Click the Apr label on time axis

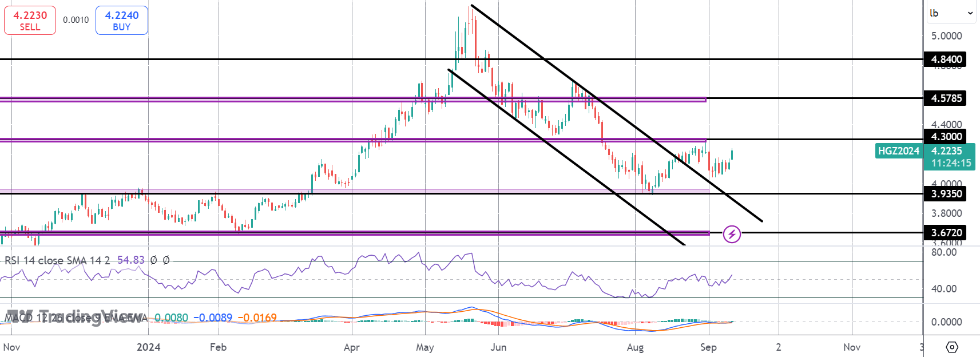tap(351, 347)
